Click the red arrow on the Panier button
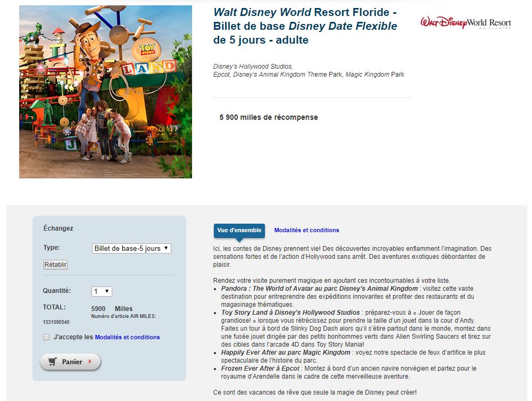The width and height of the screenshot is (532, 401). [90, 362]
